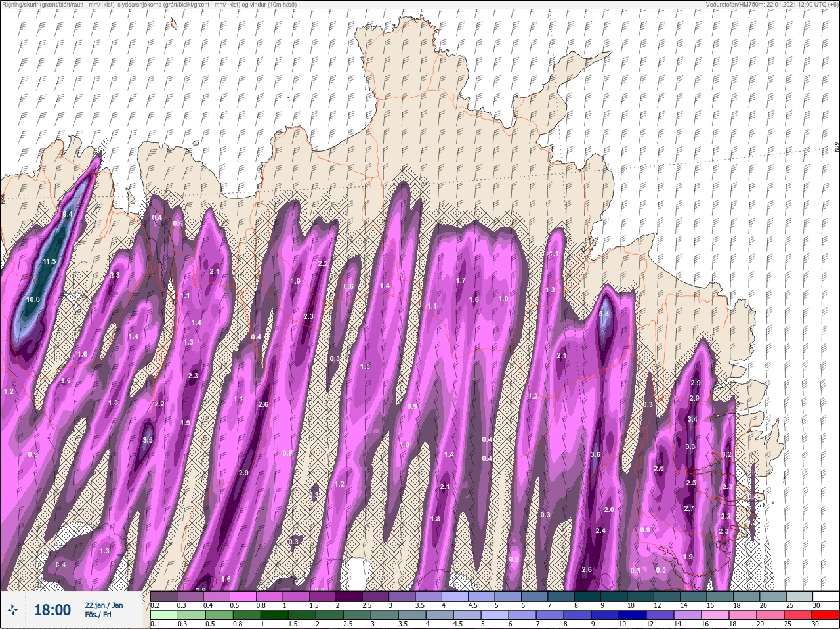Click the weather service logo beside 18:00
840x629 pixels.
(x=12, y=610)
